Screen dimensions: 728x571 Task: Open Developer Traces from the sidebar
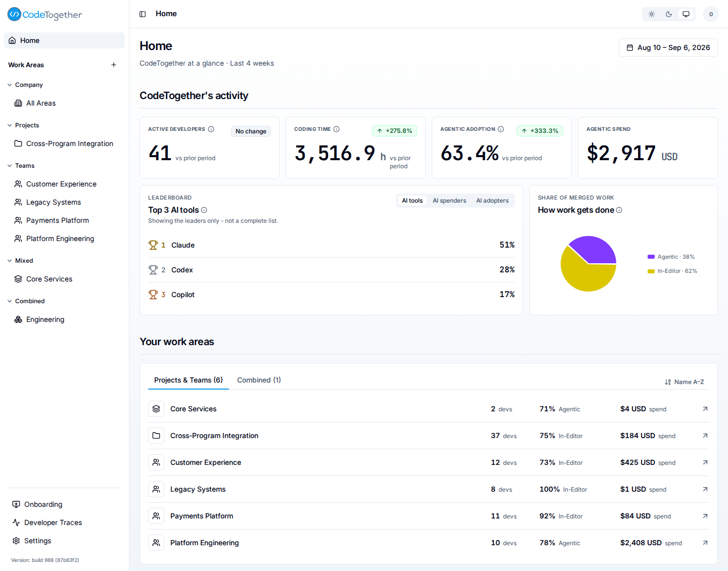(64, 522)
